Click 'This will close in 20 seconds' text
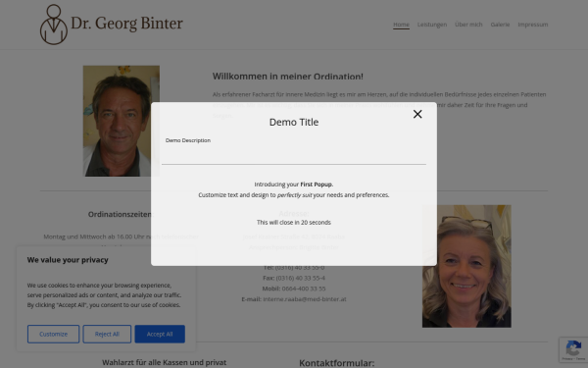The height and width of the screenshot is (368, 588). tap(294, 223)
